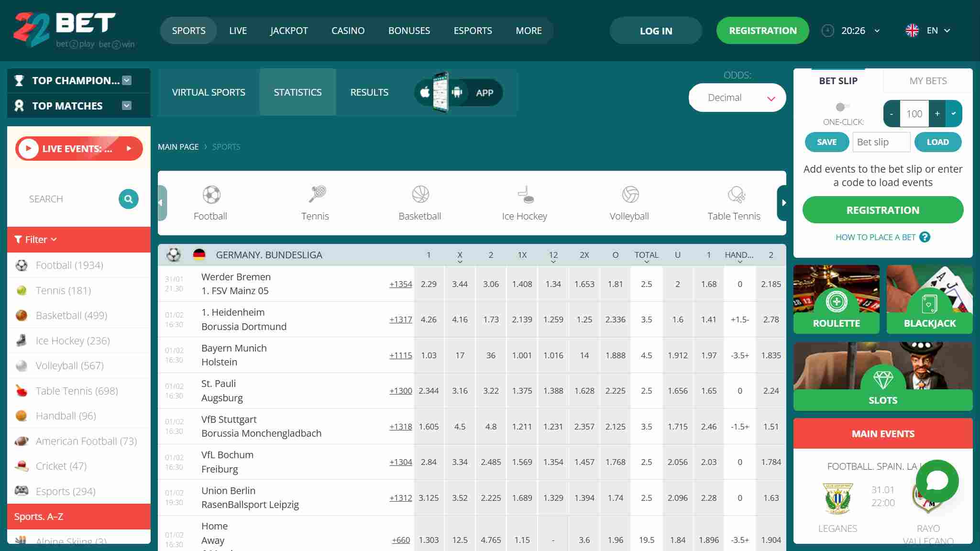
Task: Select Football (1934) in sidebar list
Action: click(79, 265)
